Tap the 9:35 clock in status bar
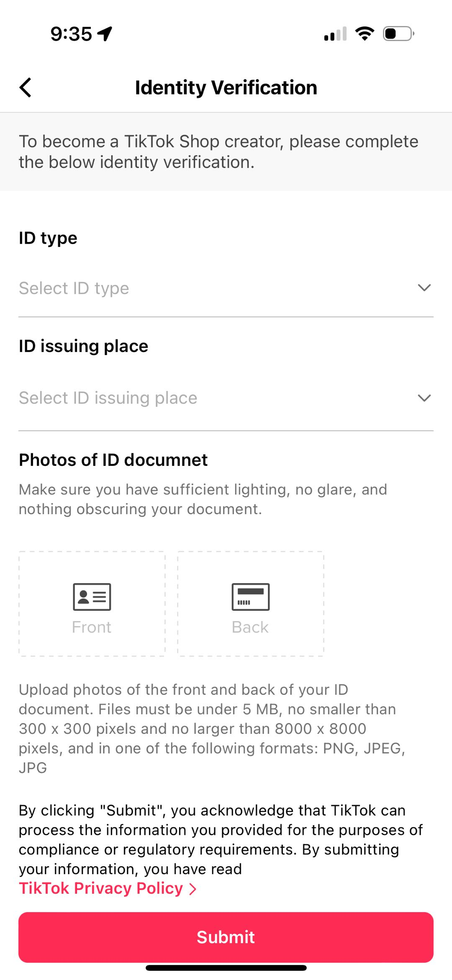The width and height of the screenshot is (452, 980). tap(71, 34)
